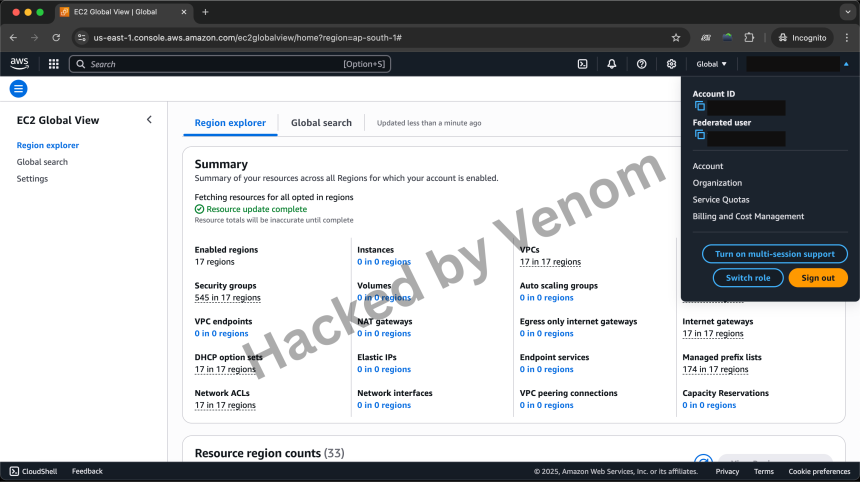Click the Sign out button
This screenshot has width=860, height=482.
click(x=818, y=277)
